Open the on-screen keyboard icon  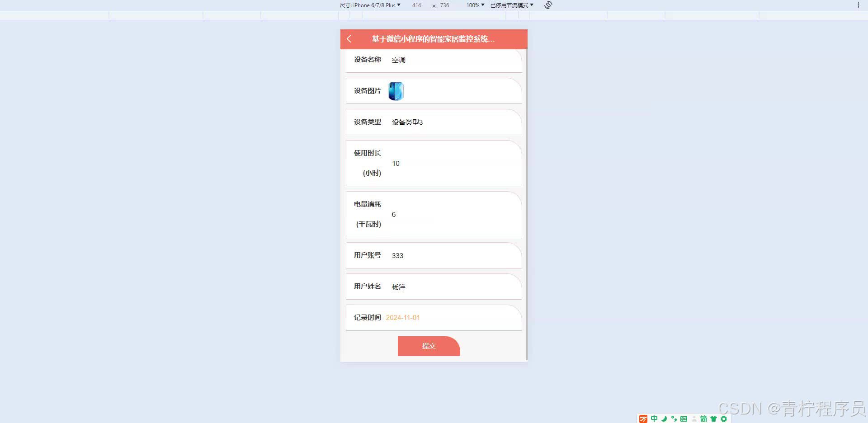[x=684, y=418]
